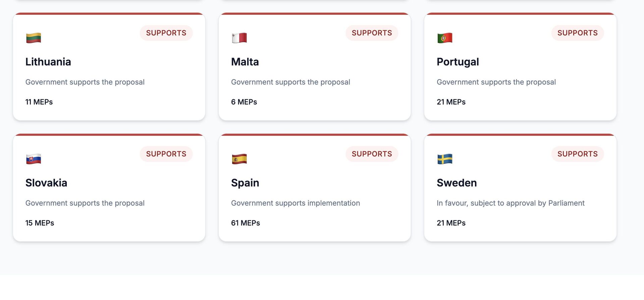Click the Spain flag icon

click(x=239, y=159)
